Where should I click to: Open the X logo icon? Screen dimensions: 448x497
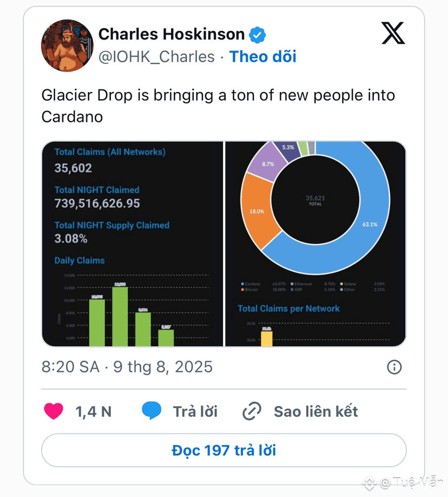point(393,33)
